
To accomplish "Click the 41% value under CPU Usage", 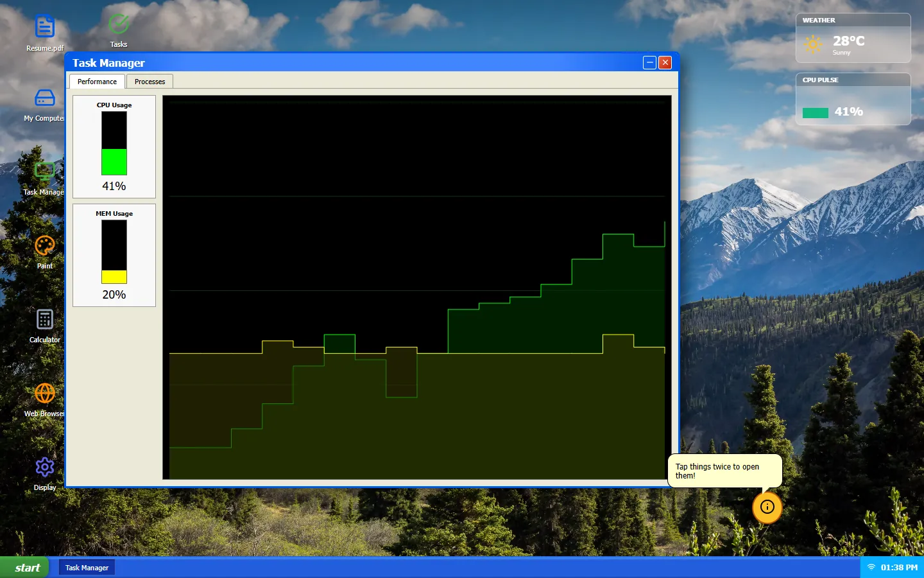I will pos(114,186).
